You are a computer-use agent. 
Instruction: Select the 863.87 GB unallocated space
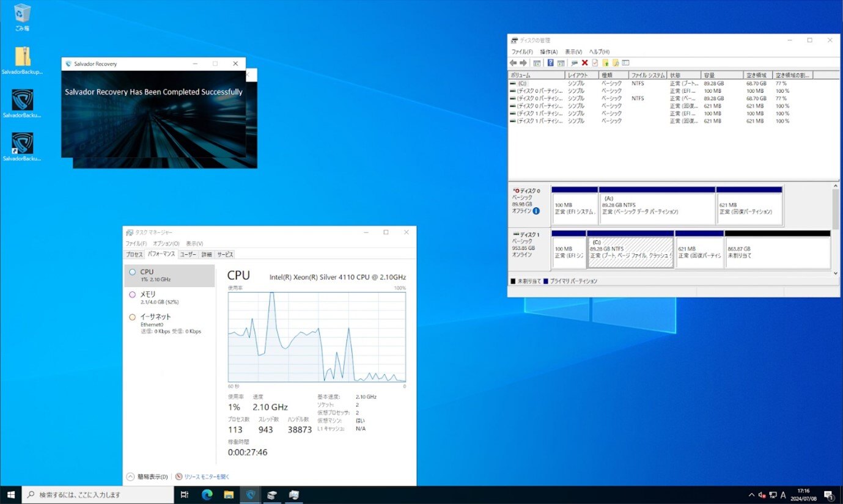[778, 249]
